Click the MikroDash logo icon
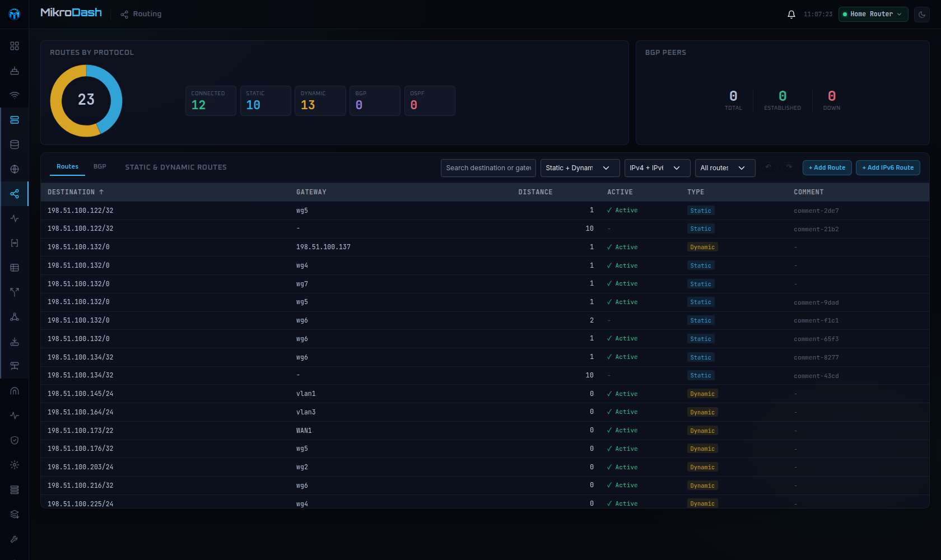941x560 pixels. point(15,14)
